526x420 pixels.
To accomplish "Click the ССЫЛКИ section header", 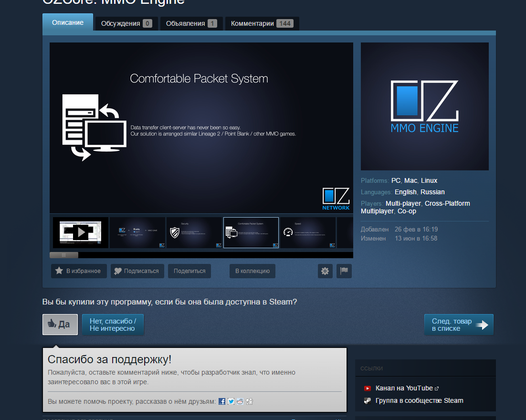I will click(x=371, y=368).
